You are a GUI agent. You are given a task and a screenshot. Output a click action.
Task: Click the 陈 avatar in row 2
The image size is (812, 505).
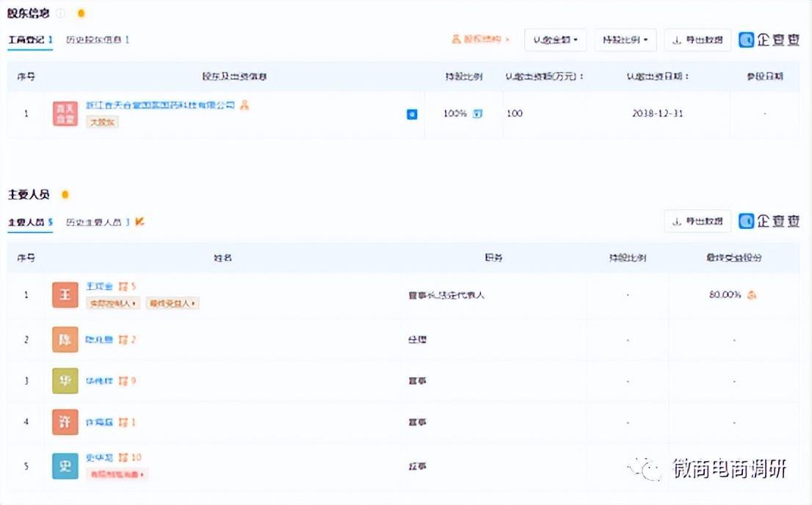pyautogui.click(x=65, y=340)
